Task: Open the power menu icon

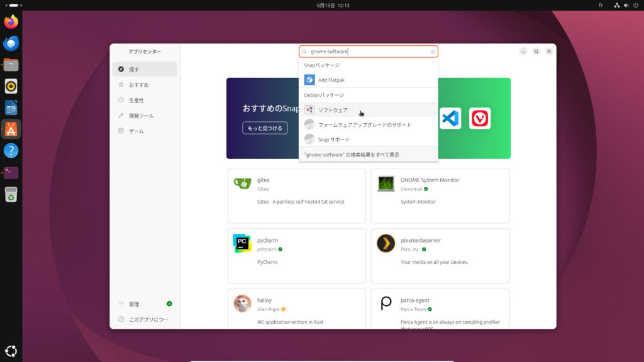Action: pyautogui.click(x=636, y=5)
